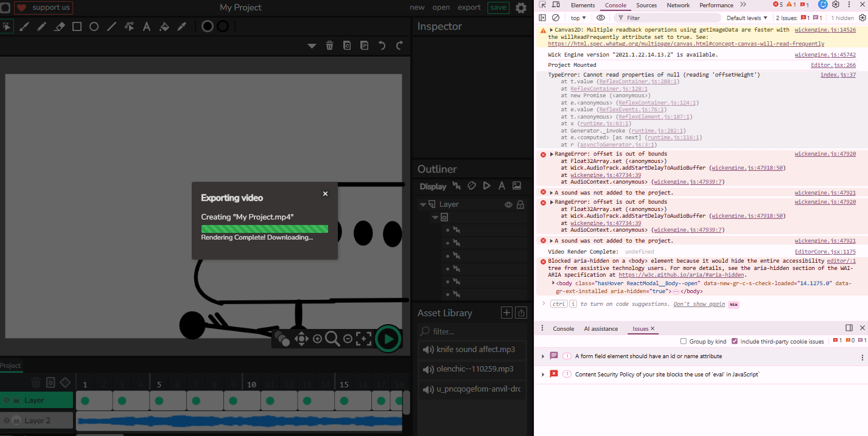The height and width of the screenshot is (436, 868).
Task: Collapse the Layer tree in Outliner
Action: point(422,204)
